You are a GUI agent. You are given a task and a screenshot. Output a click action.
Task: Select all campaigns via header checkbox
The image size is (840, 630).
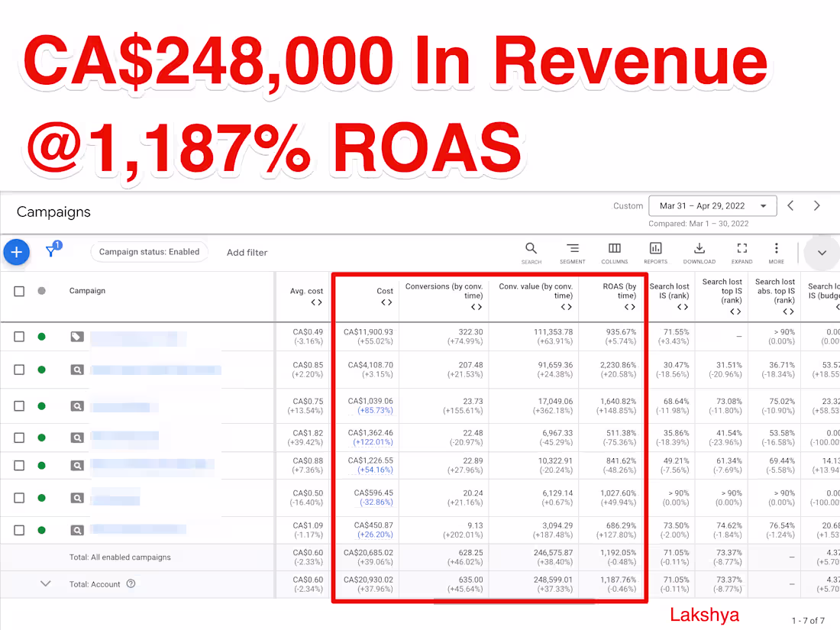click(19, 290)
